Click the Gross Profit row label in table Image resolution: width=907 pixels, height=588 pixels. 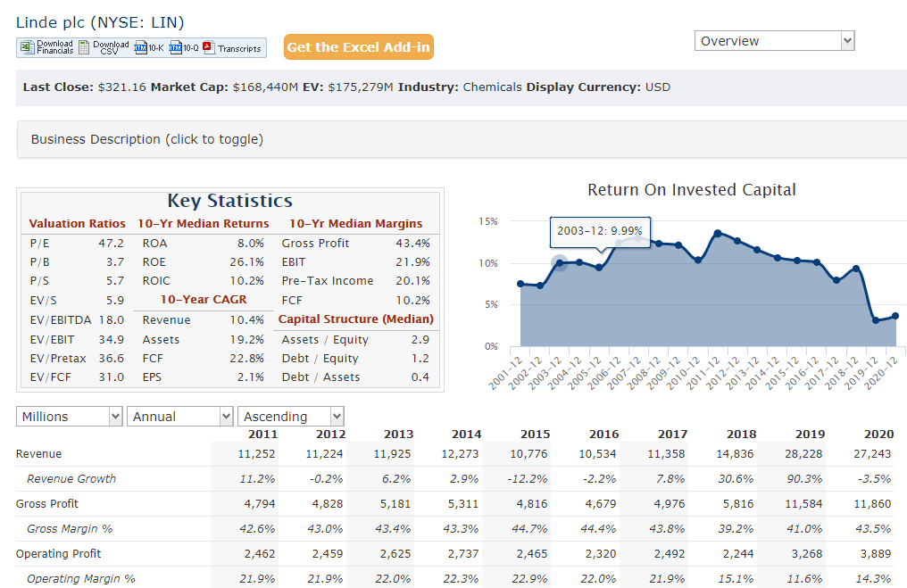pyautogui.click(x=46, y=503)
